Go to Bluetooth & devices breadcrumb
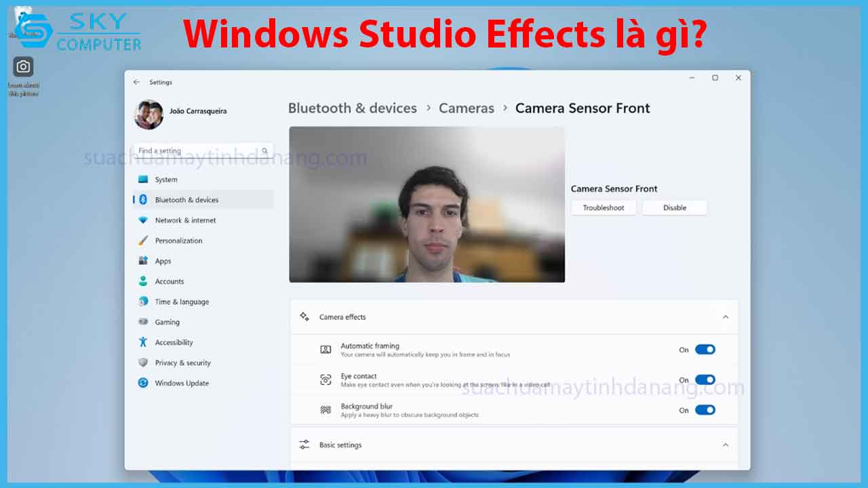The width and height of the screenshot is (868, 488). (x=352, y=108)
